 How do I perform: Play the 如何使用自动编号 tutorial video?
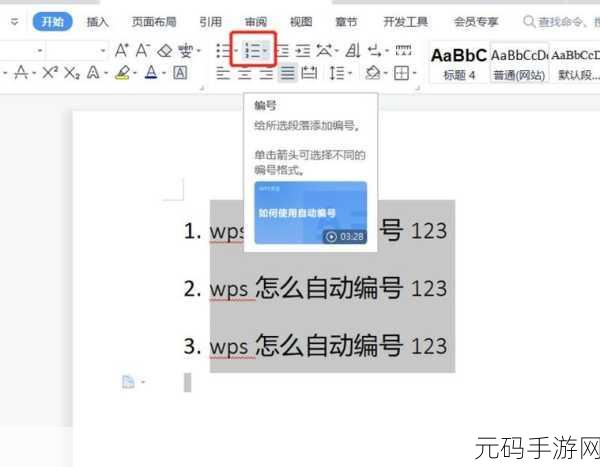(311, 213)
